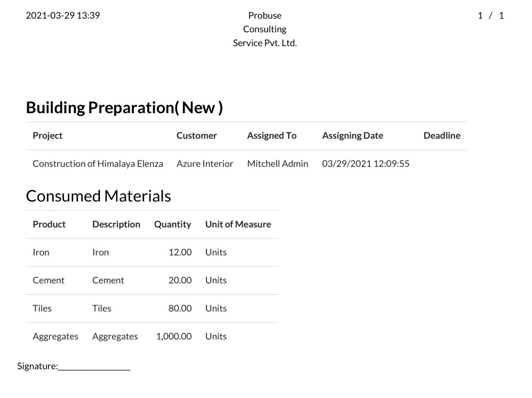
Task: Click the 80.00 quantity for Tiles
Action: 180,309
